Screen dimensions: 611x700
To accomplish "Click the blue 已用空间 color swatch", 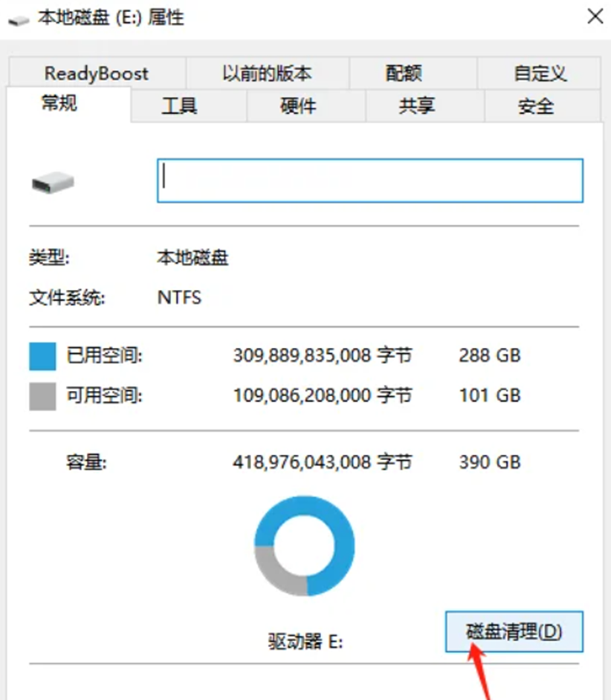I will point(42,356).
